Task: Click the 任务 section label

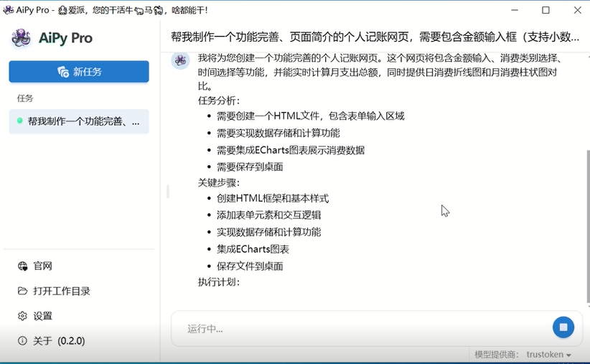Action: (25, 98)
